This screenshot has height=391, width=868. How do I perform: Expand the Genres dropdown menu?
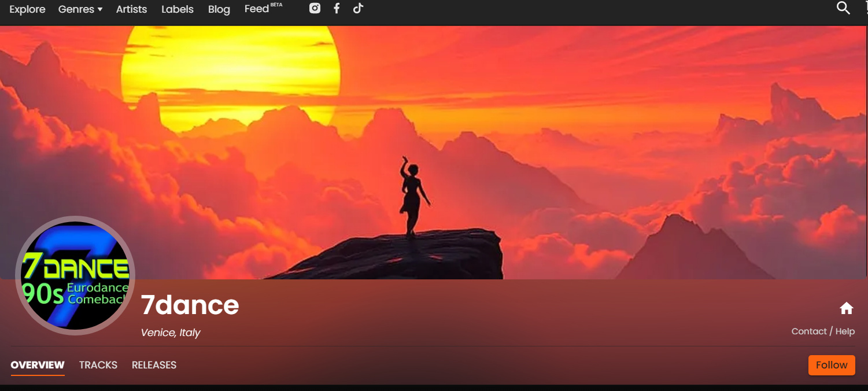click(80, 9)
